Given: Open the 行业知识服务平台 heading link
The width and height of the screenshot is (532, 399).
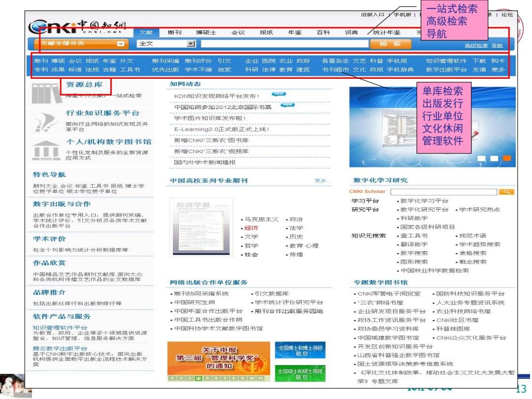Looking at the screenshot, I should click(103, 113).
